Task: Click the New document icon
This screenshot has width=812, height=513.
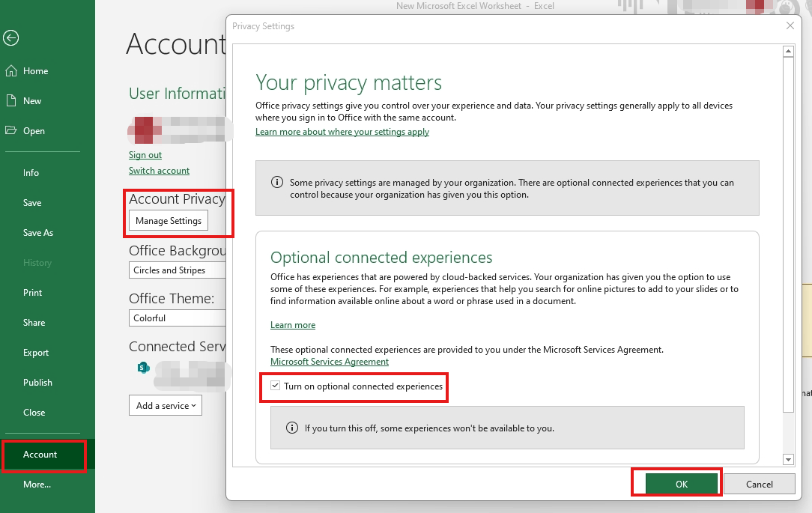Action: 11,101
